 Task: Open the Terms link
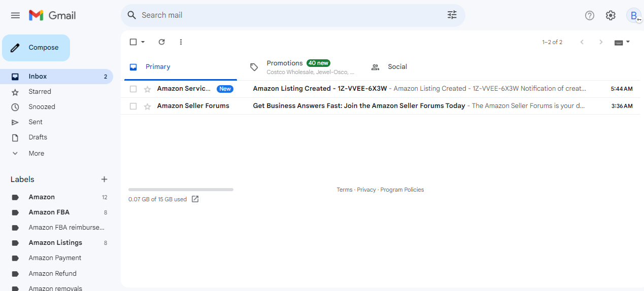tap(344, 190)
